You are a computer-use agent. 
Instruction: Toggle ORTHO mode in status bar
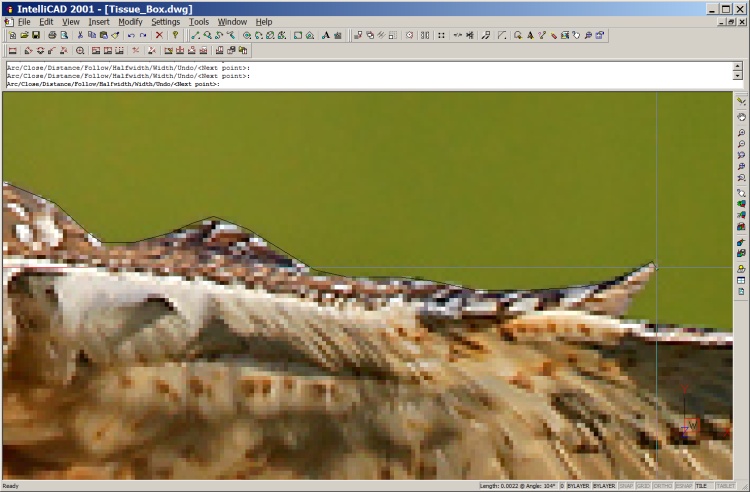661,486
